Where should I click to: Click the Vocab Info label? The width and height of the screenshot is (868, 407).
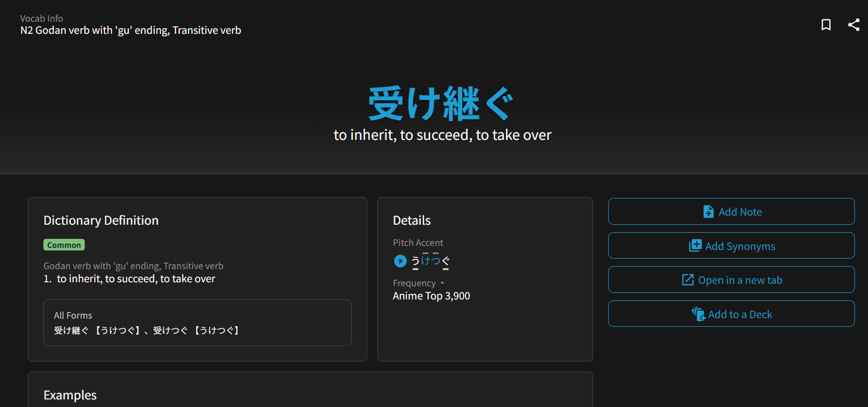click(41, 19)
